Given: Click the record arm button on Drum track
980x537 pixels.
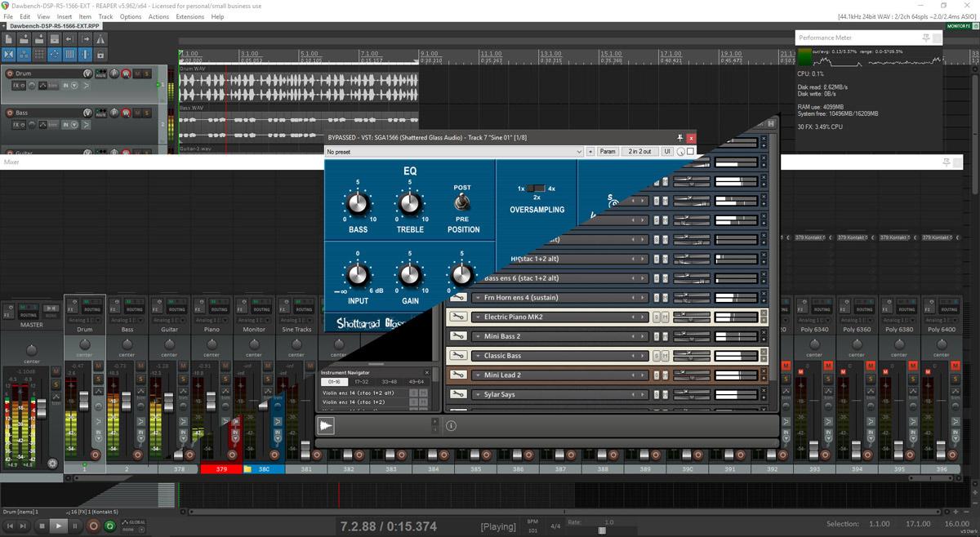Looking at the screenshot, I should (x=10, y=73).
